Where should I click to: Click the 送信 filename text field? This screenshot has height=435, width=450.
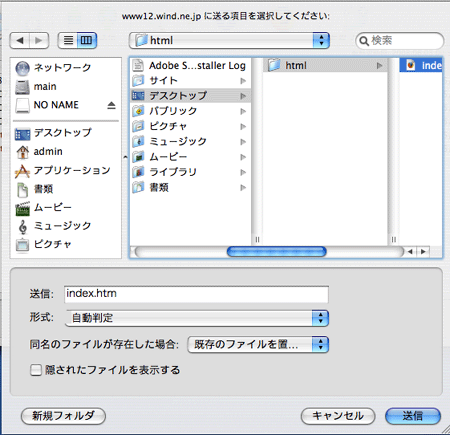[x=196, y=294]
